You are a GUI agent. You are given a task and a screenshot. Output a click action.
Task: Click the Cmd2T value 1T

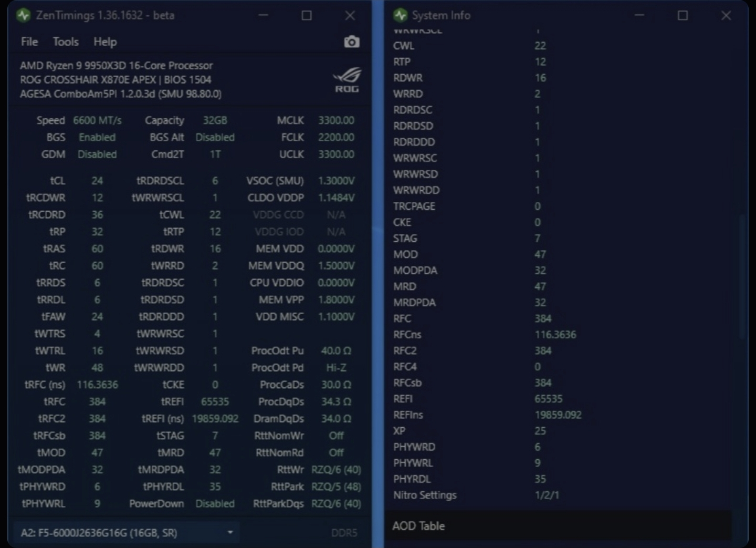click(x=215, y=154)
